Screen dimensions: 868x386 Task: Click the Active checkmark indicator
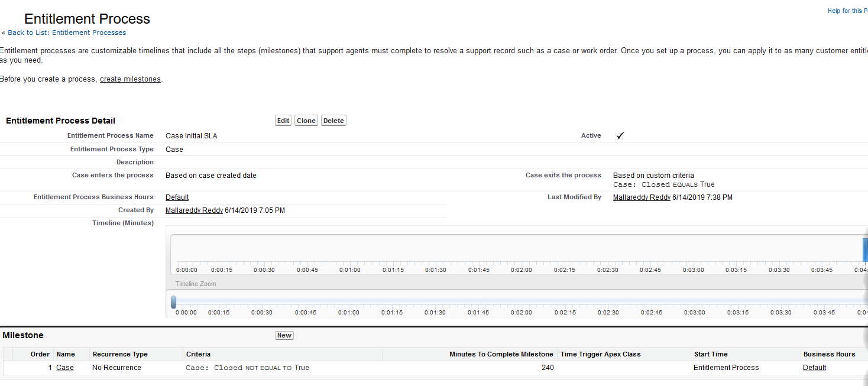coord(620,135)
